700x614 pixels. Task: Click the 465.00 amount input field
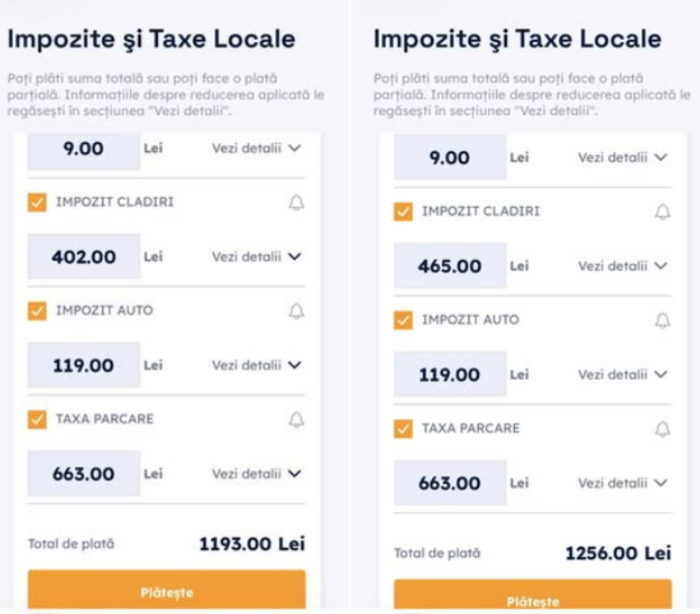450,267
